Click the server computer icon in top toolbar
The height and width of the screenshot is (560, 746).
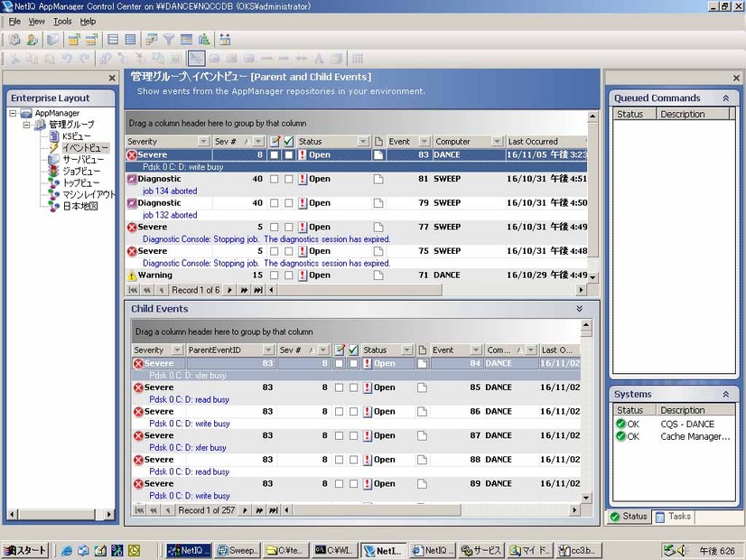pos(53,40)
